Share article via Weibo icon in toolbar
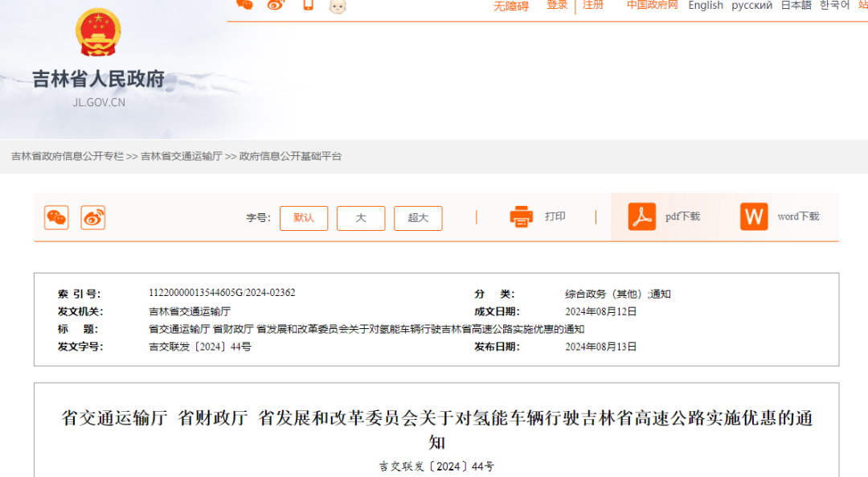The width and height of the screenshot is (868, 477). coord(93,217)
